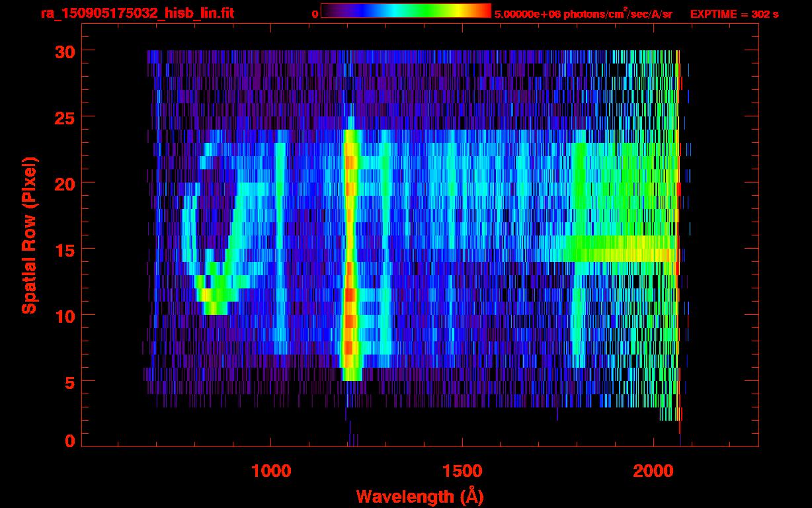Click the y-axis tick label 30
This screenshot has width=812, height=508.
click(x=64, y=51)
